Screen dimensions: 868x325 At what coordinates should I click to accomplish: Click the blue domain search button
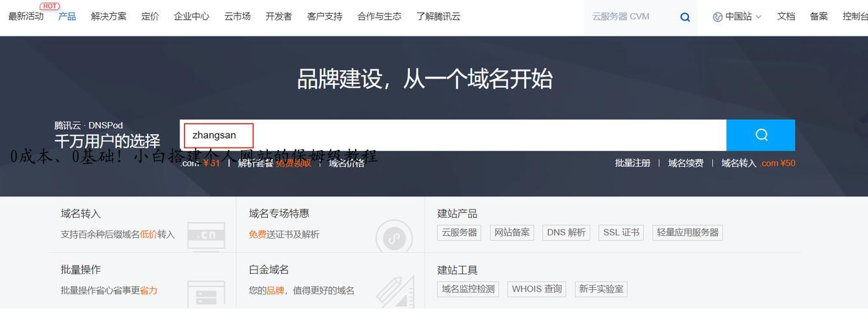click(761, 135)
